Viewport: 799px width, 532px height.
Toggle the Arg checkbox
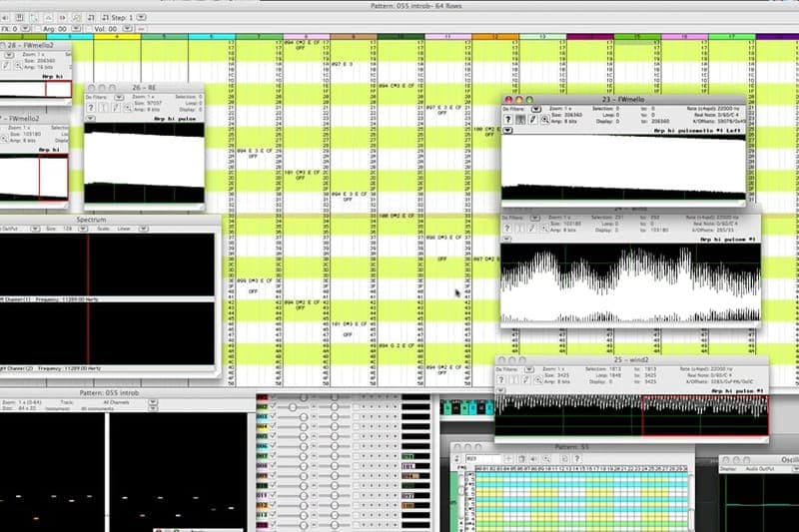pyautogui.click(x=39, y=29)
